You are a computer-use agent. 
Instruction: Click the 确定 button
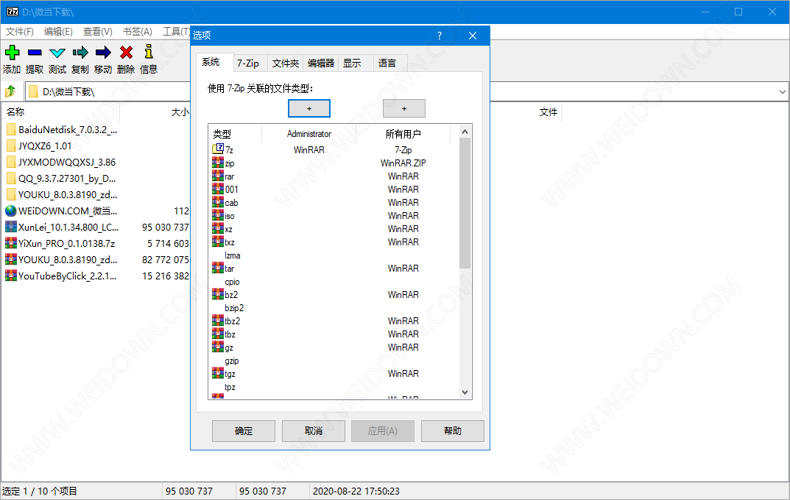pos(244,431)
